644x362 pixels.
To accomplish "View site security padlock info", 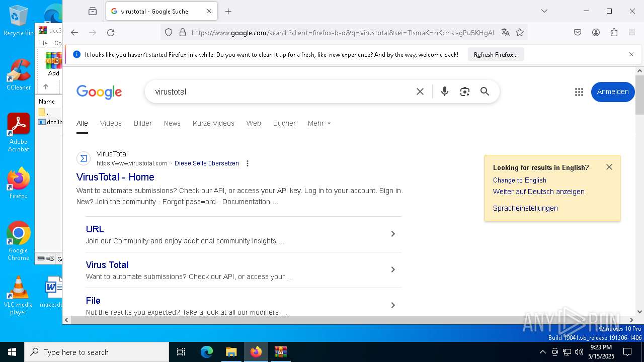I will click(183, 32).
